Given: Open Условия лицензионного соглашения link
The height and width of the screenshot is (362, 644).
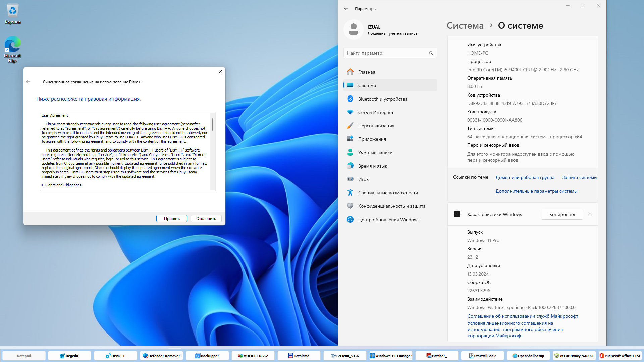Looking at the screenshot, I should (x=515, y=329).
